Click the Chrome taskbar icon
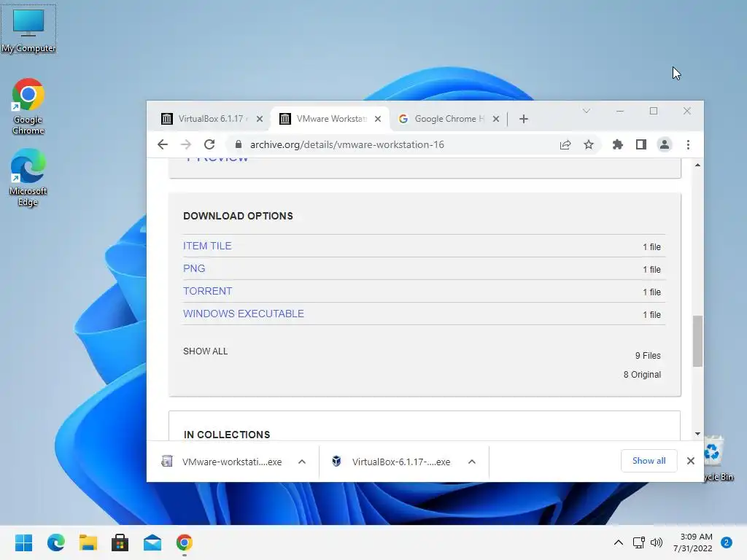The image size is (747, 560). click(x=185, y=542)
